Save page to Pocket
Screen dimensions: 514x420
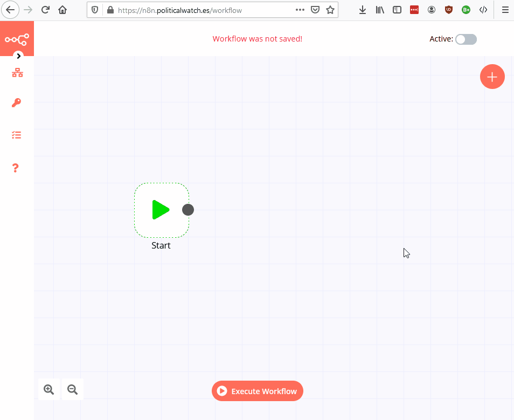tap(315, 10)
